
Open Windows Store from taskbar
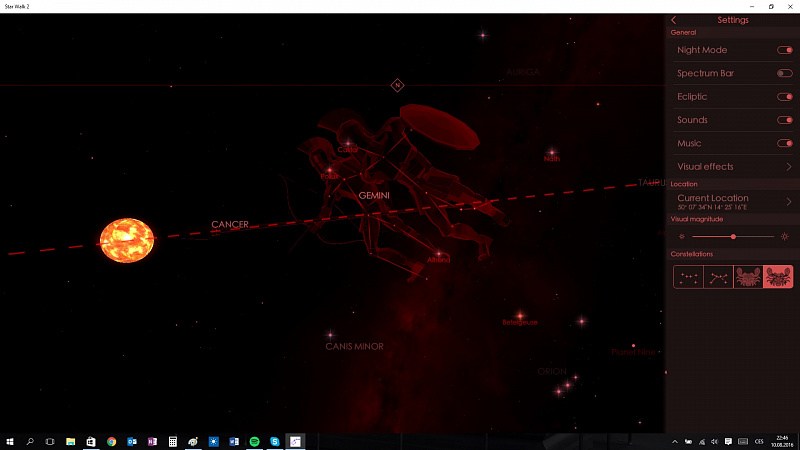point(91,442)
